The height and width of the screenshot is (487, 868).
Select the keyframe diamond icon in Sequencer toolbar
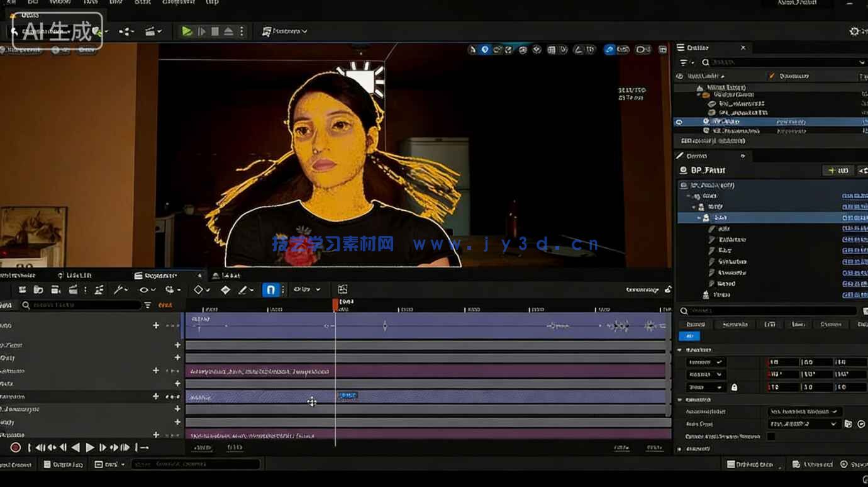pos(198,289)
